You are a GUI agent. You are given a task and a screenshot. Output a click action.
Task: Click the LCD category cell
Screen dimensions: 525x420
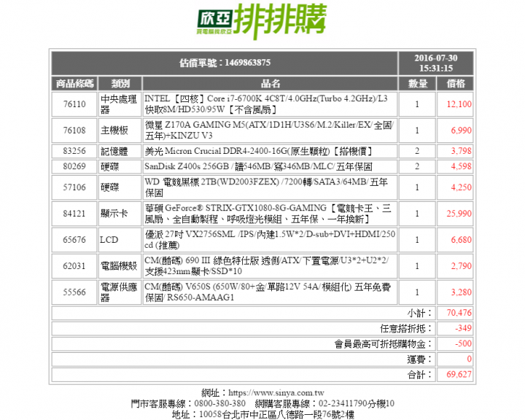[x=120, y=239]
